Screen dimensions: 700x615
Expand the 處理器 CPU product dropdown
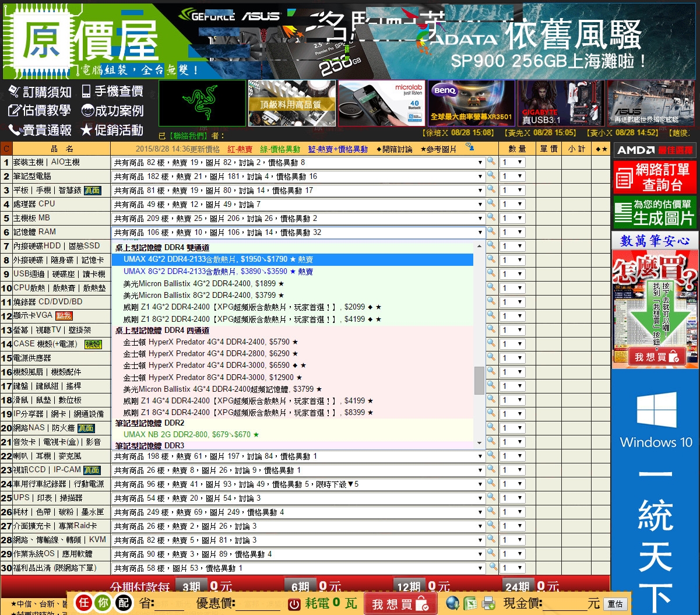click(x=298, y=204)
